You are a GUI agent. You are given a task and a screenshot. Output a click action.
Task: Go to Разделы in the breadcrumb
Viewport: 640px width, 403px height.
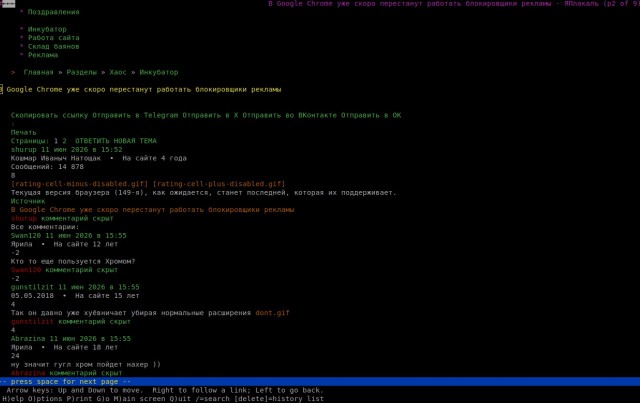(82, 72)
